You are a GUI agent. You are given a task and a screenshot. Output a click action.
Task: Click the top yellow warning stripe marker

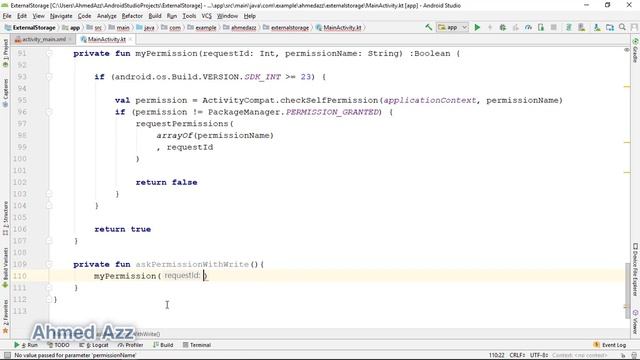[x=627, y=87]
